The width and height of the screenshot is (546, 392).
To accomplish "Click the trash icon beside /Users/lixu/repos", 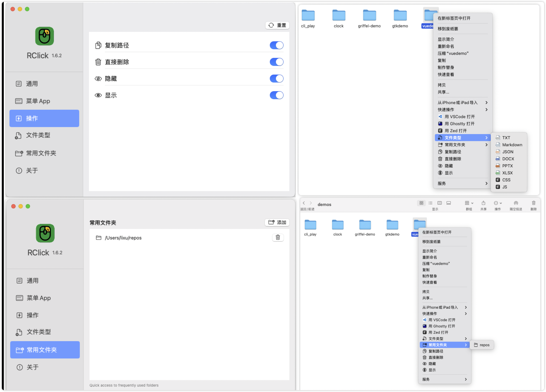I will coord(278,237).
